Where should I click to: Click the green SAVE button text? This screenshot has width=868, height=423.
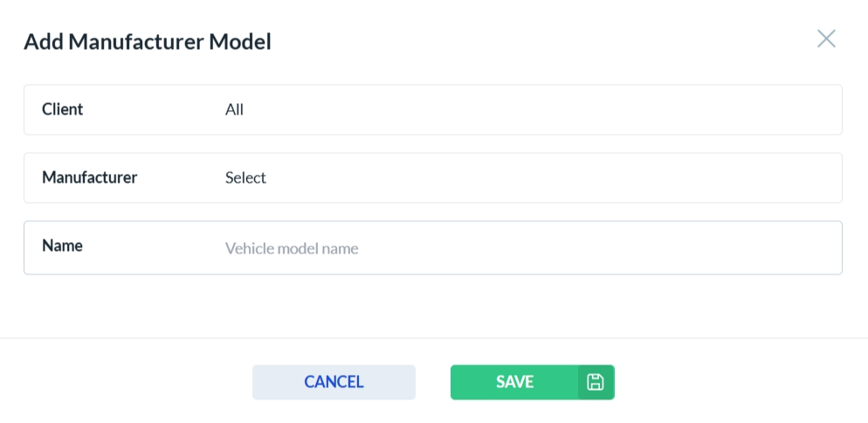pyautogui.click(x=514, y=382)
